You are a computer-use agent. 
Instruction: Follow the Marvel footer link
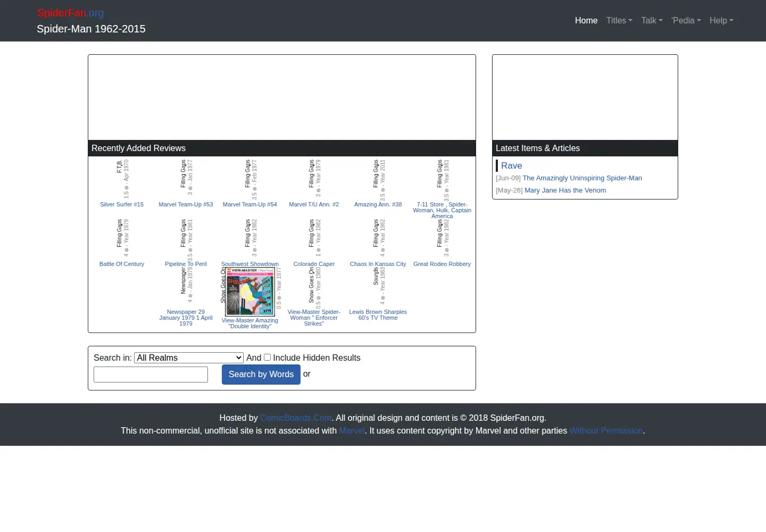point(352,431)
